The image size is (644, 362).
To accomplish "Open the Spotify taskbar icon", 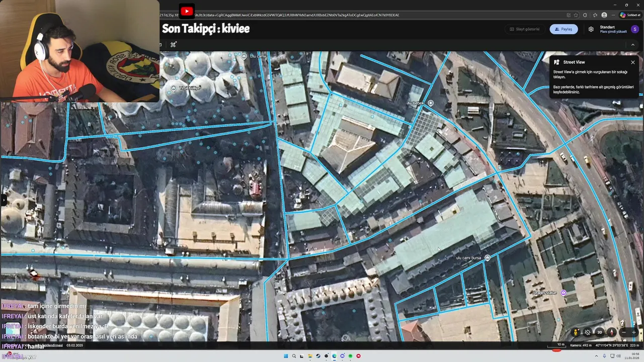I will tap(350, 356).
